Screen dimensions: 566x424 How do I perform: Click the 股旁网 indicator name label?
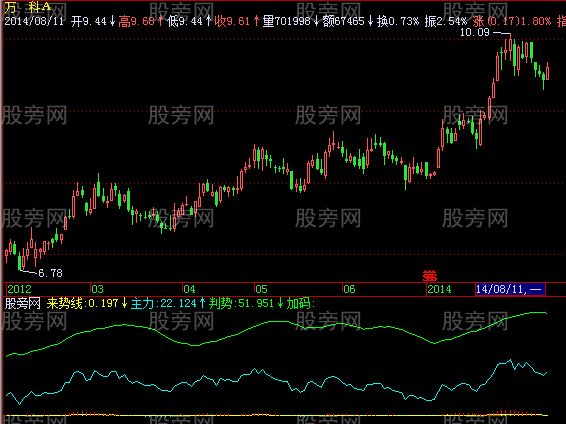coord(23,303)
